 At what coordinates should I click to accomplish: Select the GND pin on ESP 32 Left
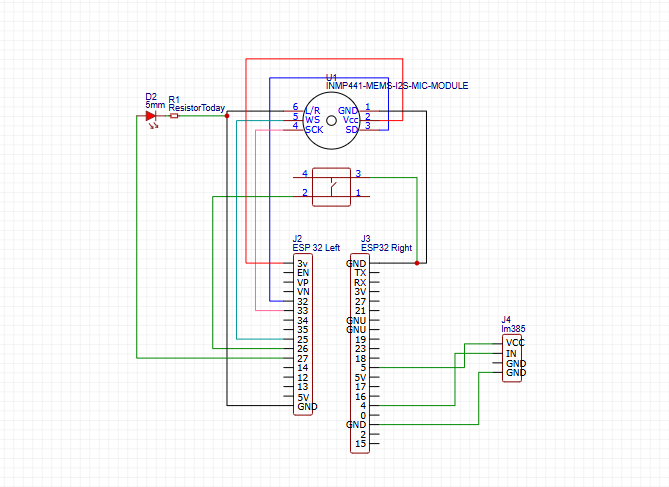point(307,407)
